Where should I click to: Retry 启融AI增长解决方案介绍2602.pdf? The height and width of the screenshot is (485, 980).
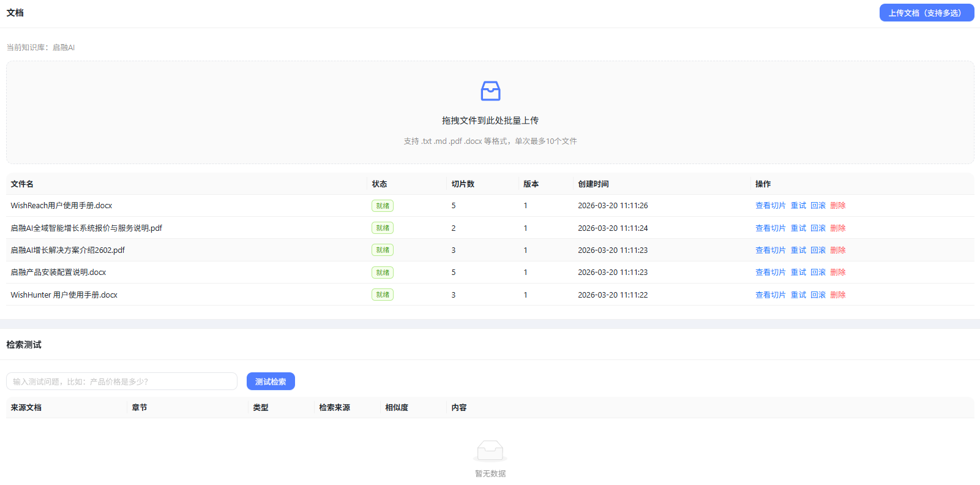pyautogui.click(x=798, y=250)
